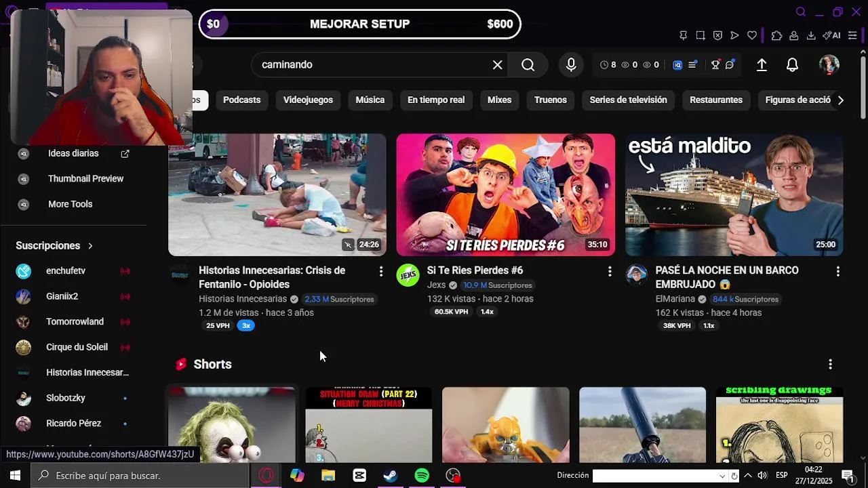Select the Podcasts filter chip
The width and height of the screenshot is (868, 488).
[241, 100]
